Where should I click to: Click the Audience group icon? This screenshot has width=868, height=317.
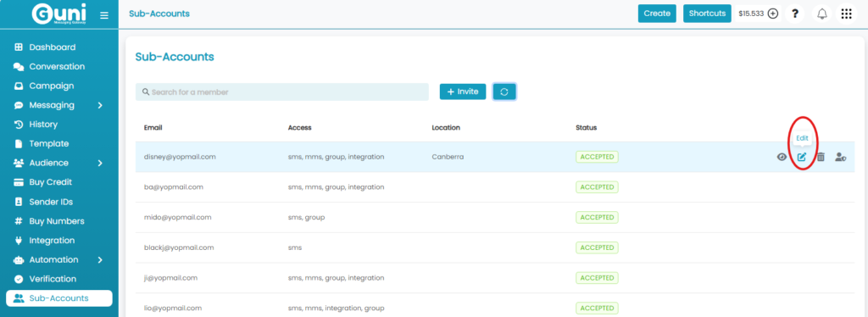tap(19, 164)
